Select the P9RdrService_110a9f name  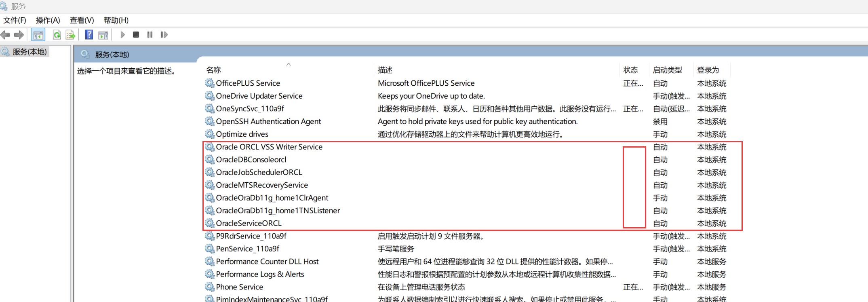251,236
